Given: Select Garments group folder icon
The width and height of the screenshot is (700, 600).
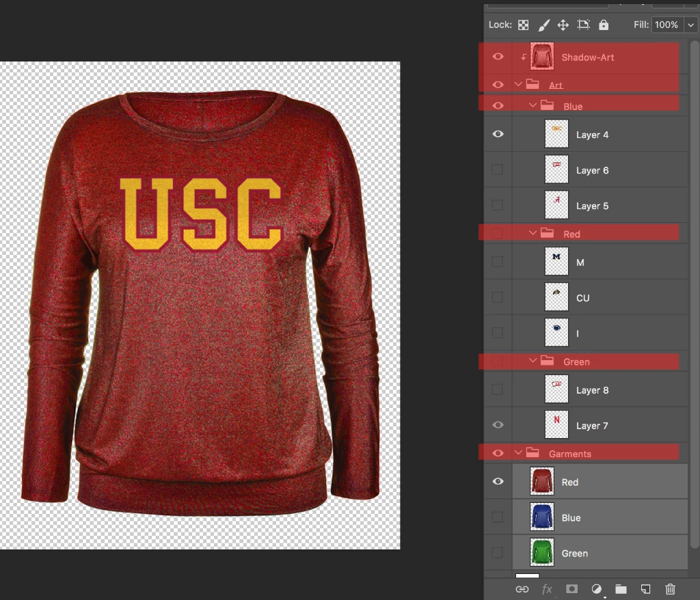Looking at the screenshot, I should pos(532,452).
